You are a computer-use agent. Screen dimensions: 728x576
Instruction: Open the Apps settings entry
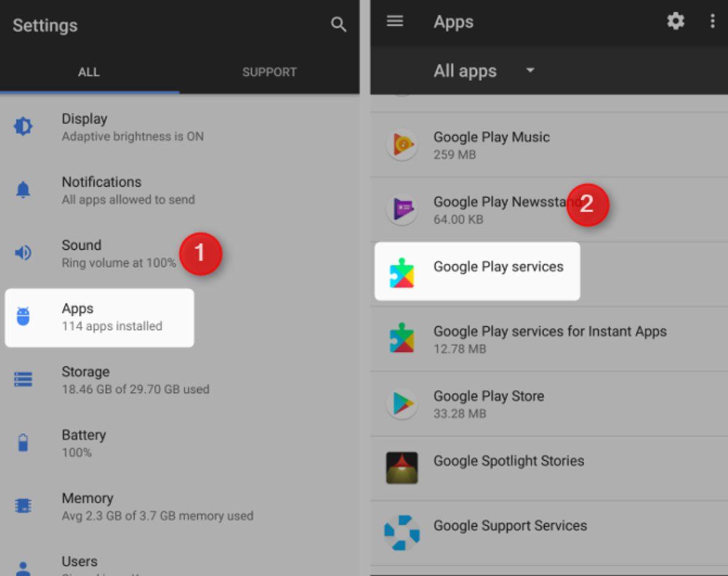[99, 317]
